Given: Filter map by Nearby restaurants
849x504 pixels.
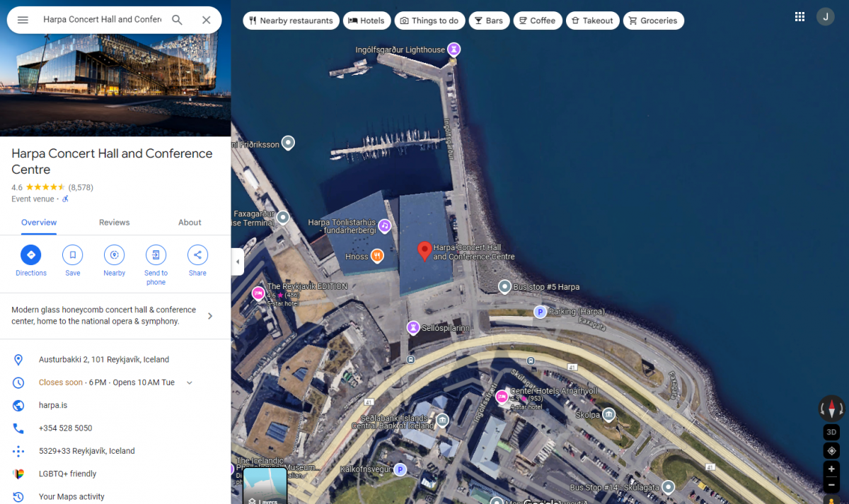Looking at the screenshot, I should click(291, 20).
